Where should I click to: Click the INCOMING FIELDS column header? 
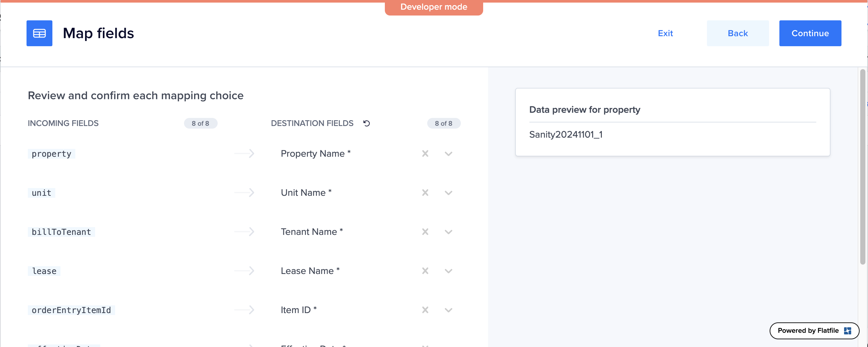(63, 123)
